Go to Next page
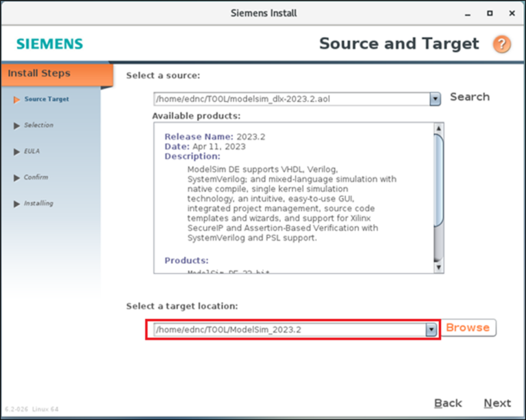526x420 pixels. coord(497,403)
